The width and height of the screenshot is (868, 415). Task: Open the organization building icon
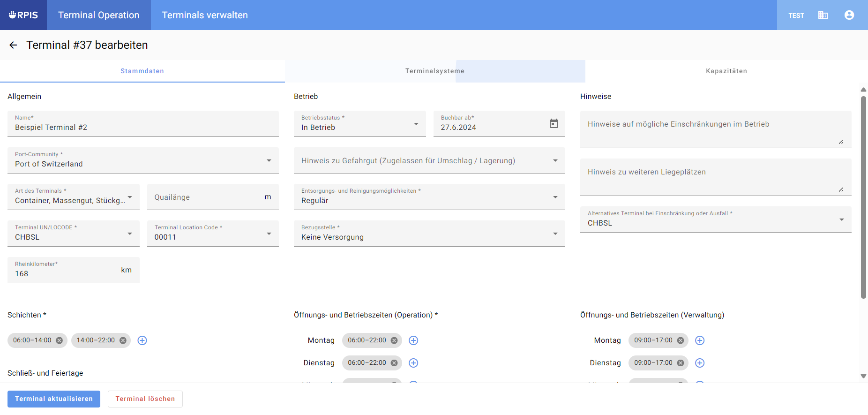(823, 15)
